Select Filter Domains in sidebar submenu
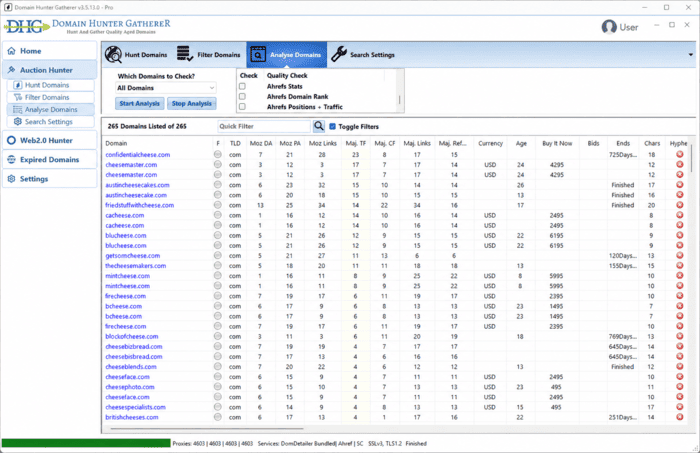The image size is (700, 453). (x=51, y=97)
